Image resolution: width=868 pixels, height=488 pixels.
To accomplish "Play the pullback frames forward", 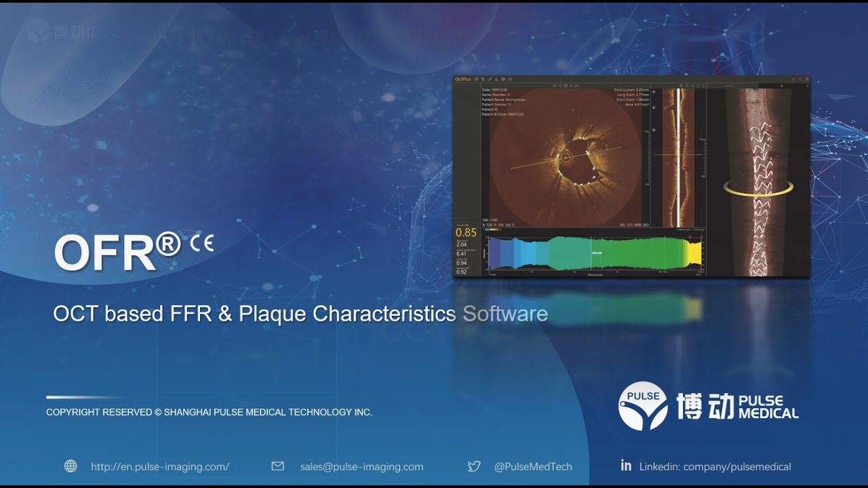I will click(x=571, y=85).
